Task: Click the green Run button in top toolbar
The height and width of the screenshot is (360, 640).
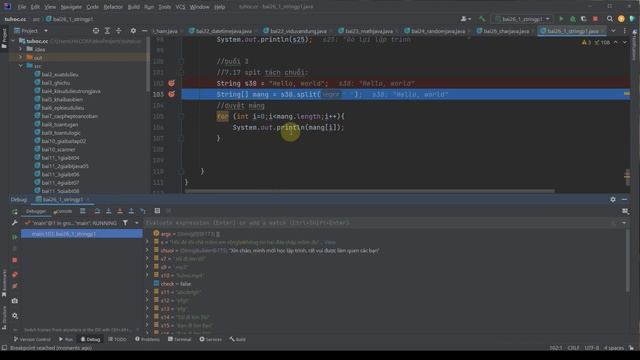Action: [x=561, y=19]
